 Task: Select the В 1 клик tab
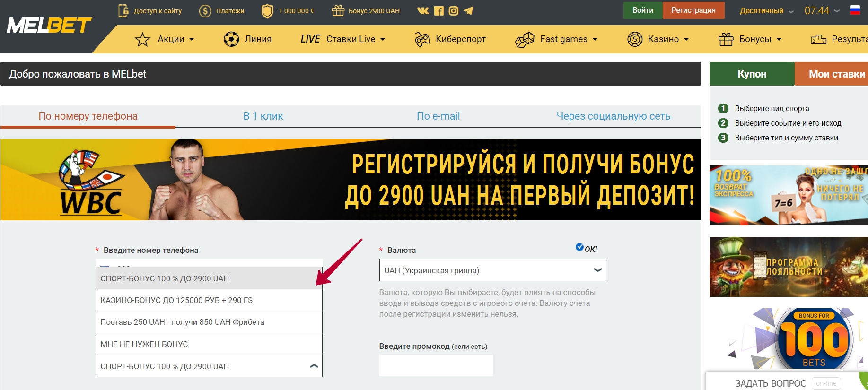pos(263,116)
